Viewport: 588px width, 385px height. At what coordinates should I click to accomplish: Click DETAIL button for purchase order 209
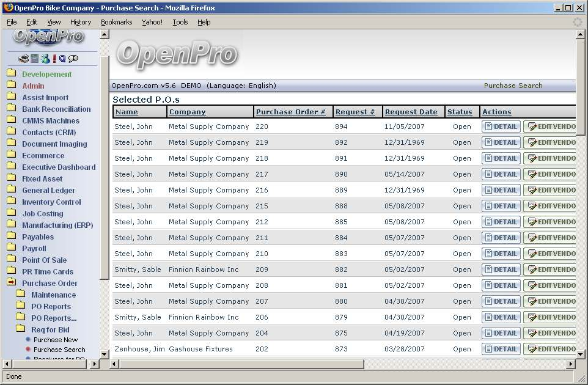click(x=501, y=269)
